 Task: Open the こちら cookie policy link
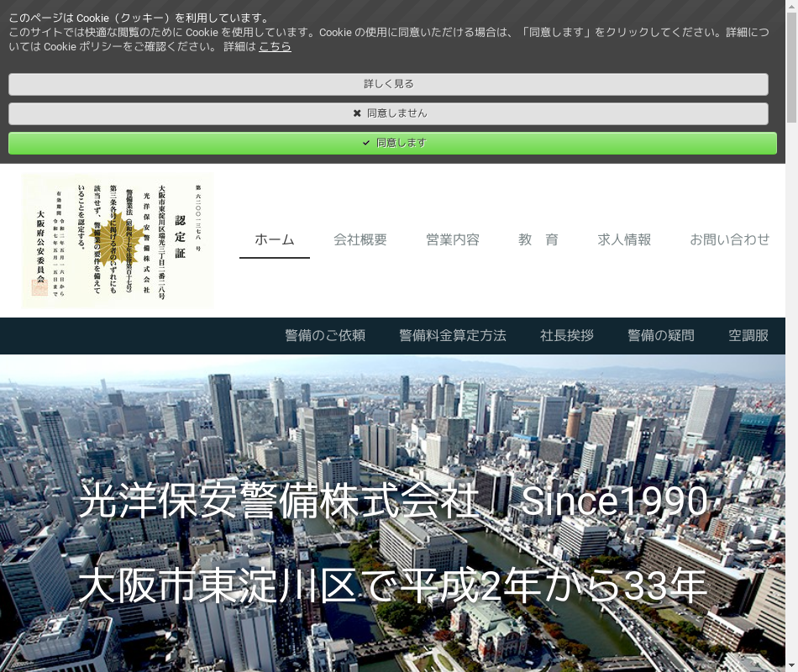coord(275,46)
